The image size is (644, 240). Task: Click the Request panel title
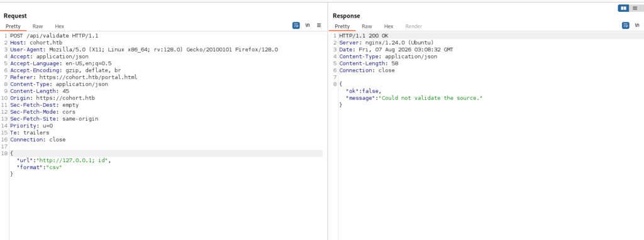point(15,16)
